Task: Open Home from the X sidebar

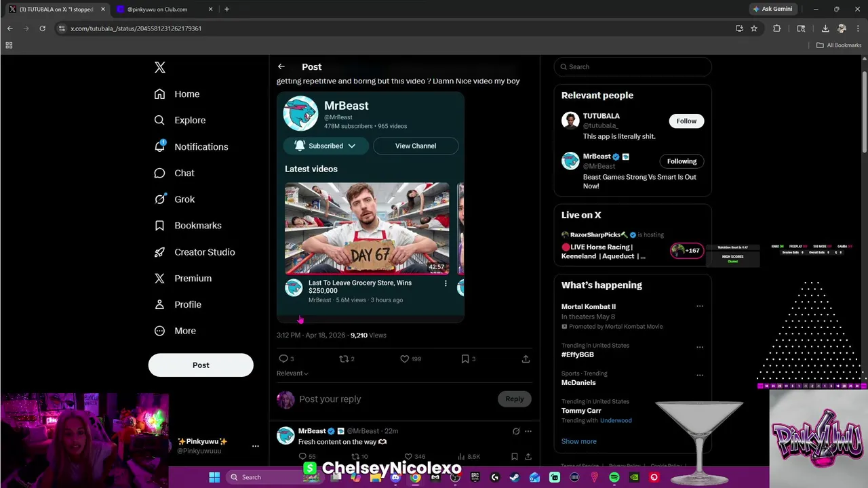Action: click(176, 94)
